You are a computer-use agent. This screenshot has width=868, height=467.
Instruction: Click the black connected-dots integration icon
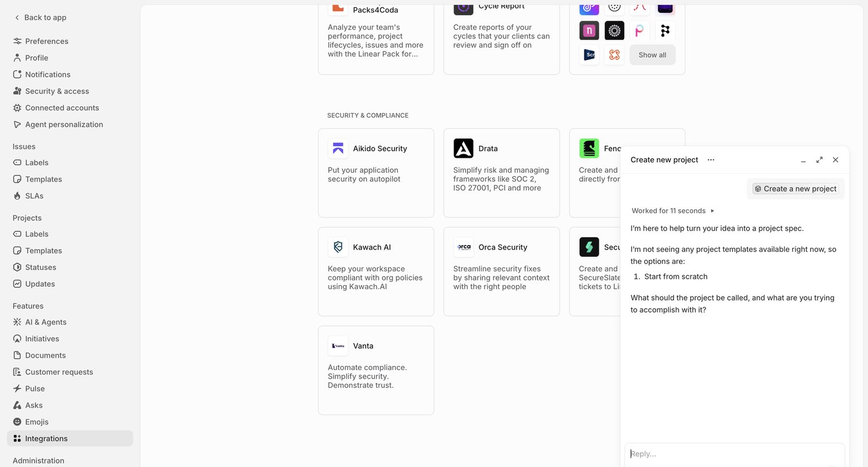point(665,31)
